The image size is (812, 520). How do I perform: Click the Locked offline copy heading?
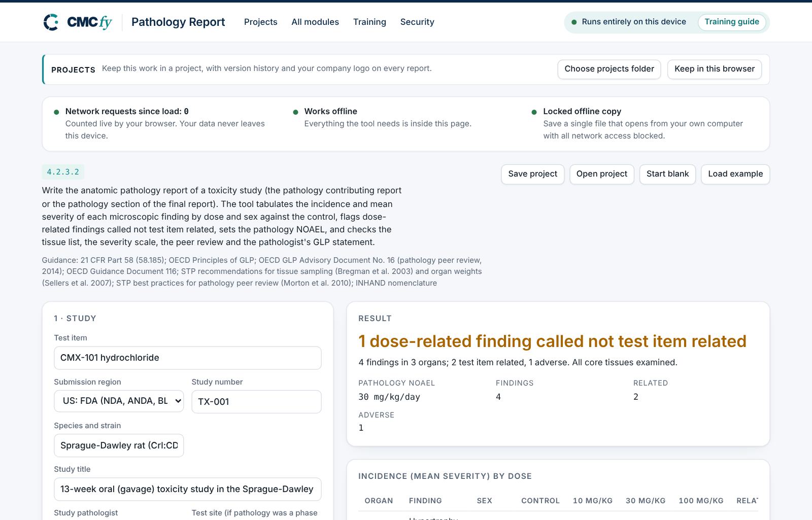coord(582,111)
